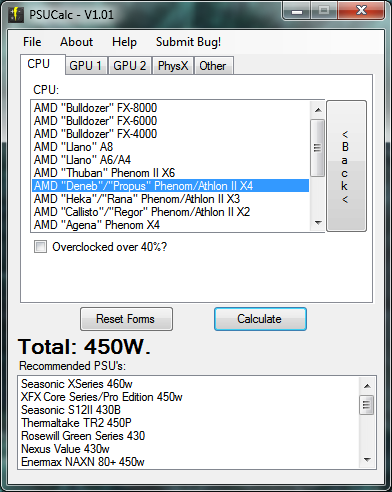
Task: Open the About menu
Action: click(76, 42)
